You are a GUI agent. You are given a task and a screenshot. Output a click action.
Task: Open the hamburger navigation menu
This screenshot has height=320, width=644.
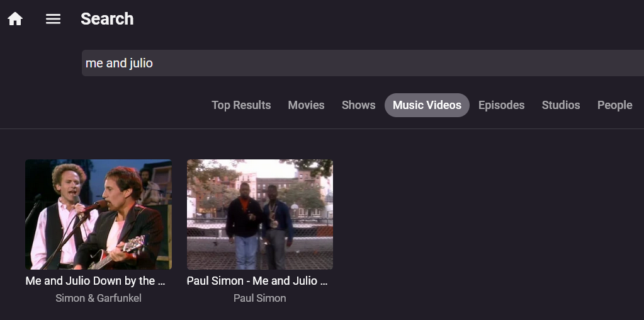click(x=53, y=19)
